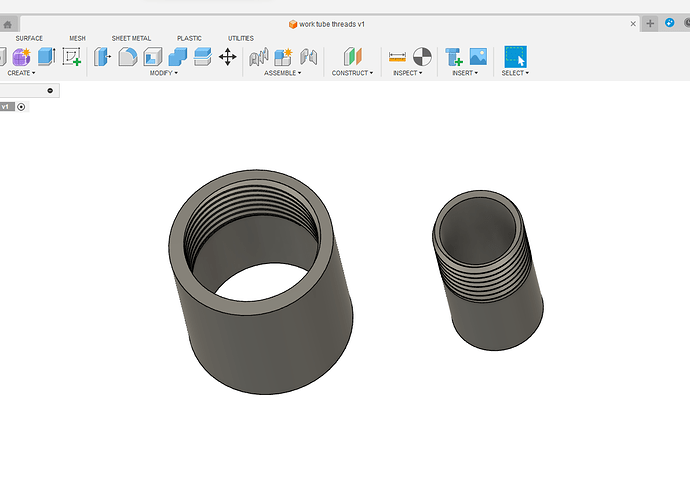
Task: Click the Offset Plane construct icon
Action: [x=352, y=57]
